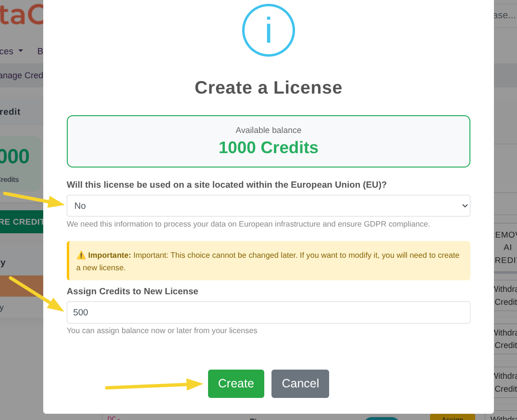Viewport: 517px width, 420px height.
Task: Click the green ACQUIRE CREDITS button
Action: pyautogui.click(x=22, y=222)
